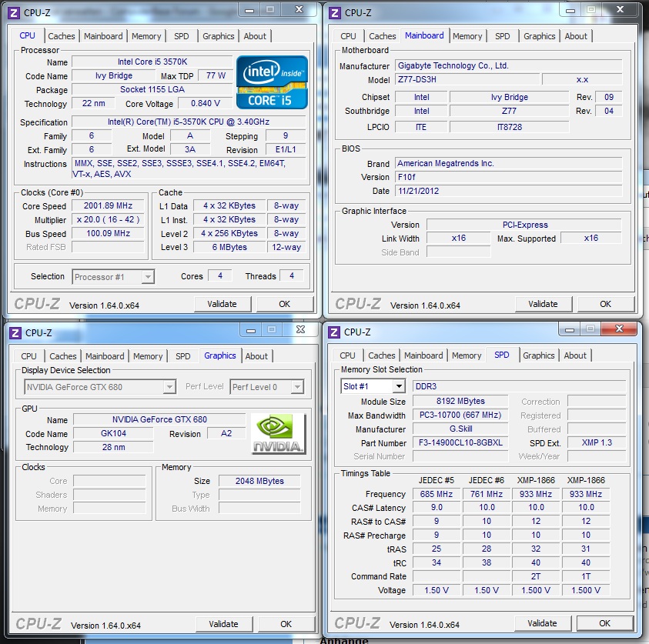
Task: Click the Bus Speed value 100.09 MHz
Action: point(108,234)
